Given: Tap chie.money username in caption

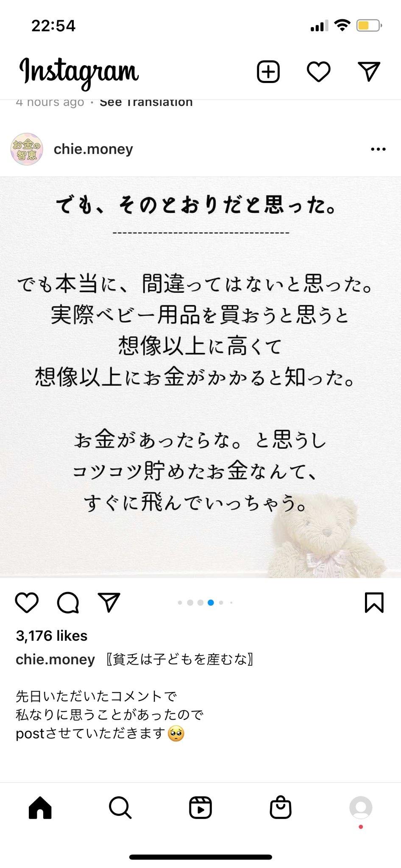Looking at the screenshot, I should click(55, 659).
